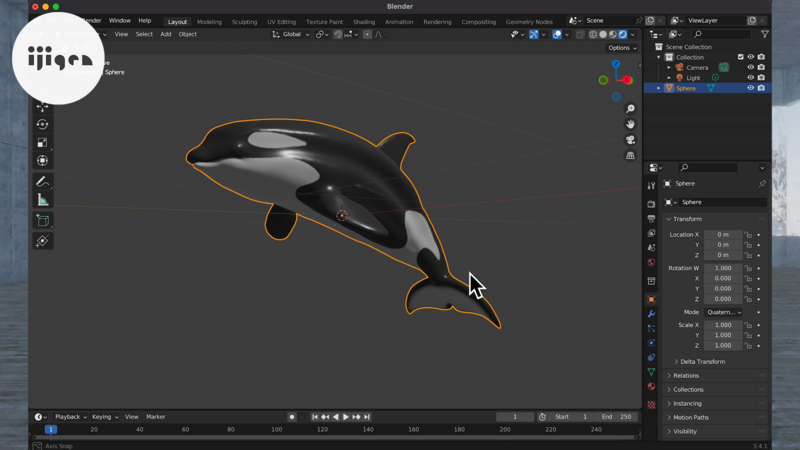The image size is (800, 450).
Task: Toggle the show gizmo button
Action: [x=533, y=35]
